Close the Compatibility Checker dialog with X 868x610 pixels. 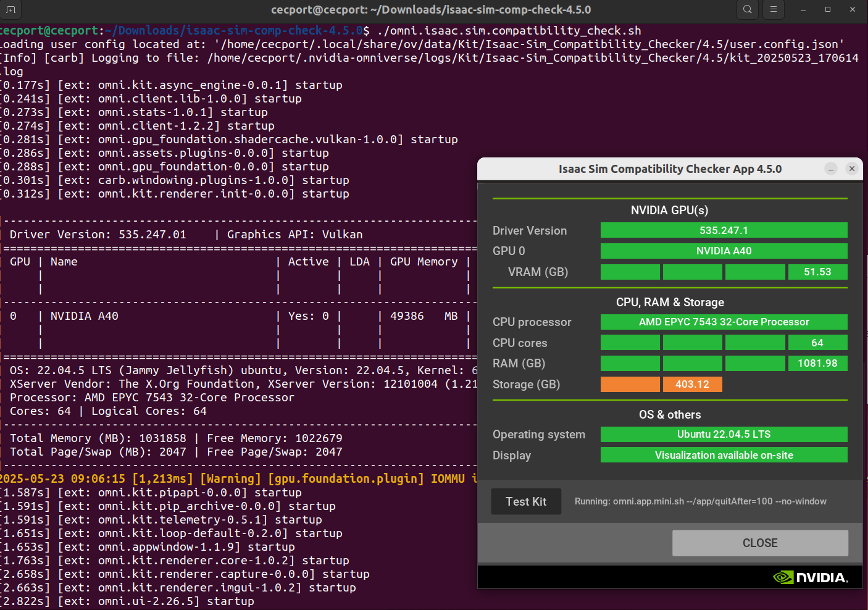pos(852,169)
